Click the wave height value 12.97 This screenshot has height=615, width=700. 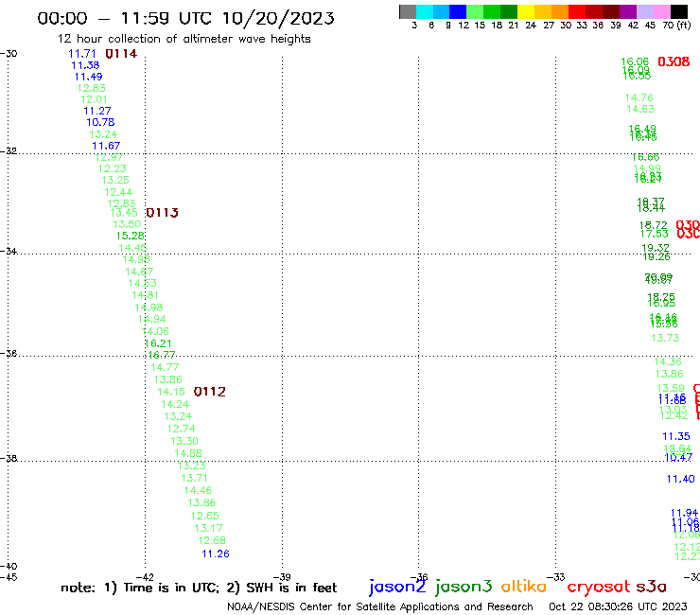pyautogui.click(x=109, y=157)
